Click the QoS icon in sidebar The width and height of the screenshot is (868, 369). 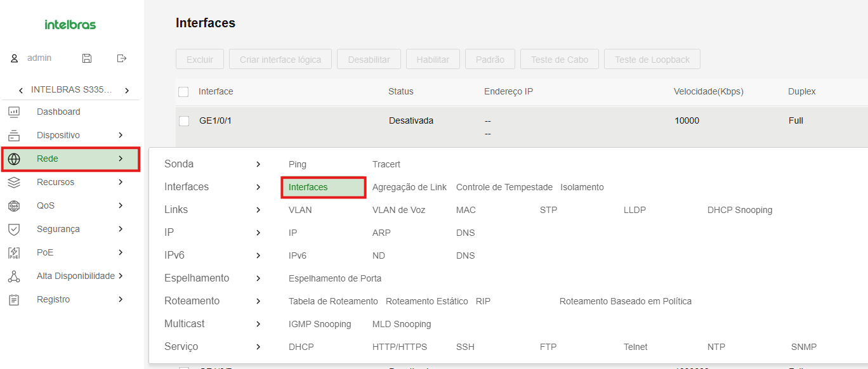[x=14, y=206]
